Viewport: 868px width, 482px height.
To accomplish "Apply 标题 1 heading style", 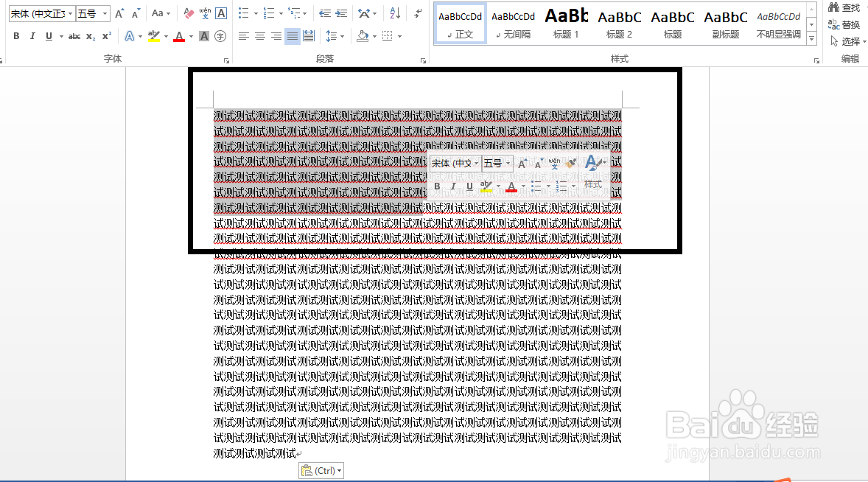I will pos(567,24).
